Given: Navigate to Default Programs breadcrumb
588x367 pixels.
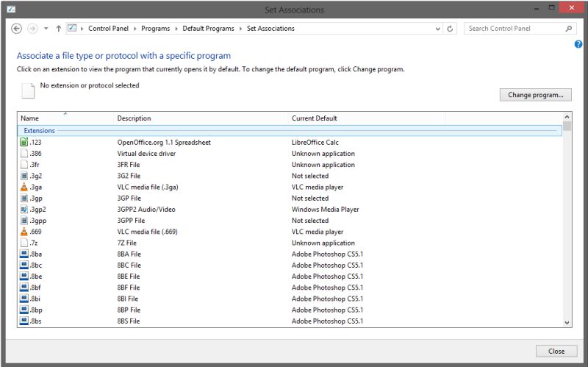Looking at the screenshot, I should click(x=208, y=29).
